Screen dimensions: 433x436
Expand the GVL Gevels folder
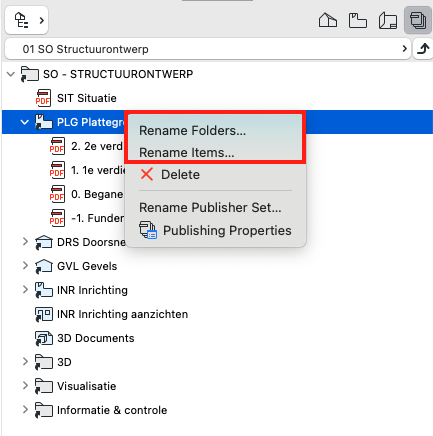pos(25,266)
